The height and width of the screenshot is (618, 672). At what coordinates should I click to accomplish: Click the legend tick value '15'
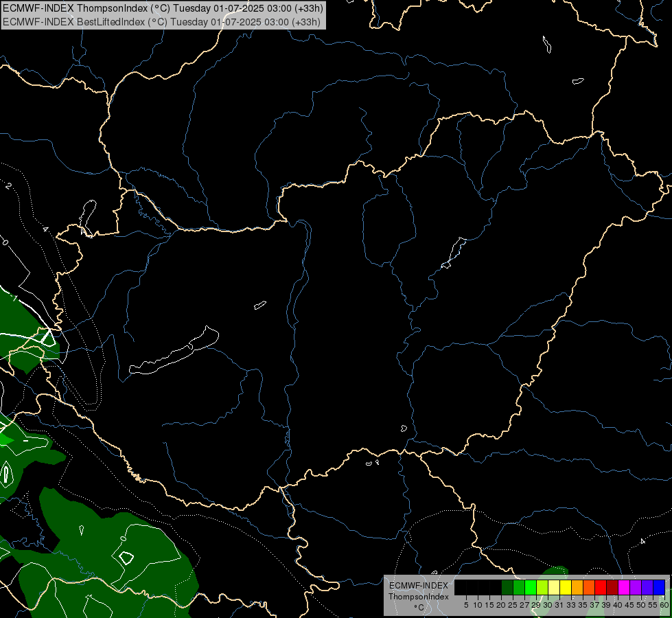[x=489, y=605]
